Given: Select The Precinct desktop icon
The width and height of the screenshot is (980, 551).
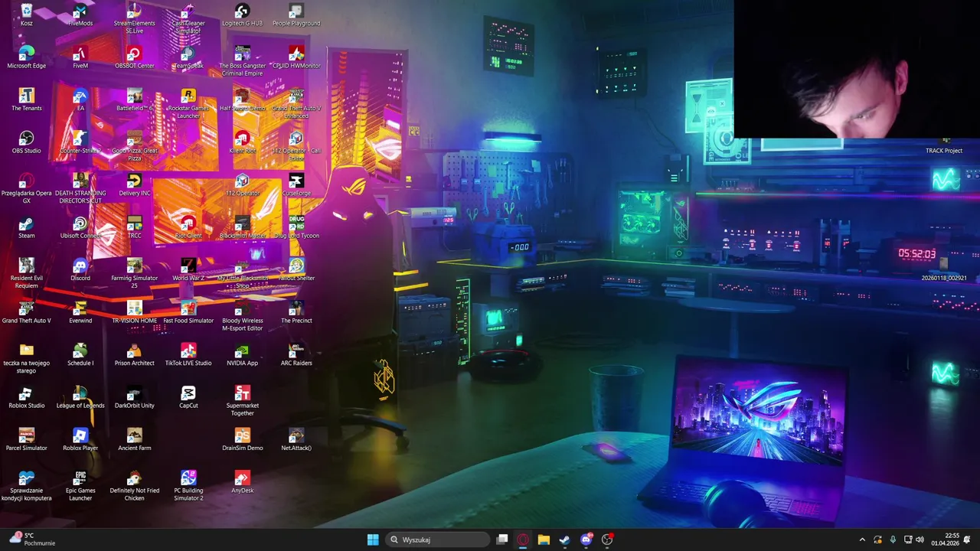Looking at the screenshot, I should (296, 312).
